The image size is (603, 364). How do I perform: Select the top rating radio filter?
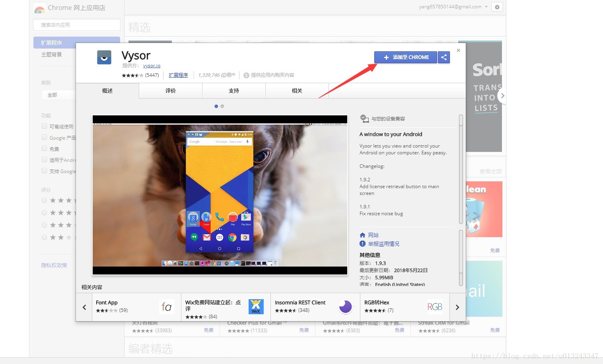point(45,200)
